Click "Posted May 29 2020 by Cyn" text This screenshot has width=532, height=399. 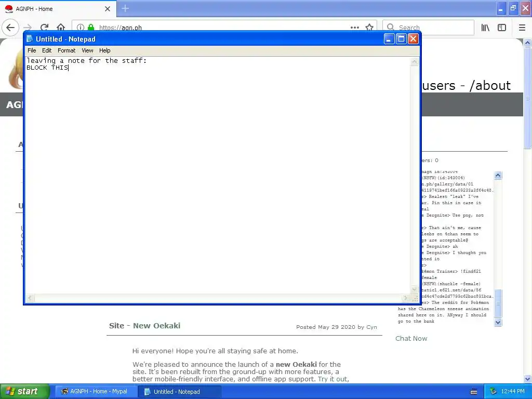[x=337, y=327]
